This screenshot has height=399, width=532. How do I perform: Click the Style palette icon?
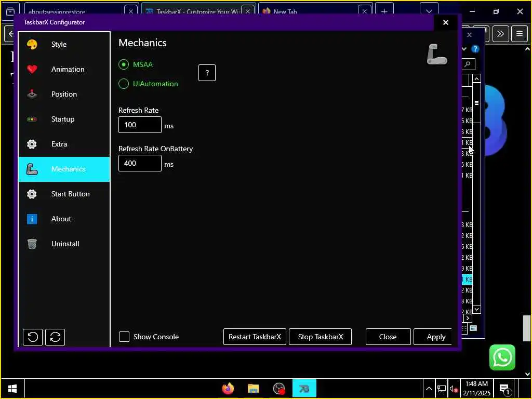click(32, 45)
